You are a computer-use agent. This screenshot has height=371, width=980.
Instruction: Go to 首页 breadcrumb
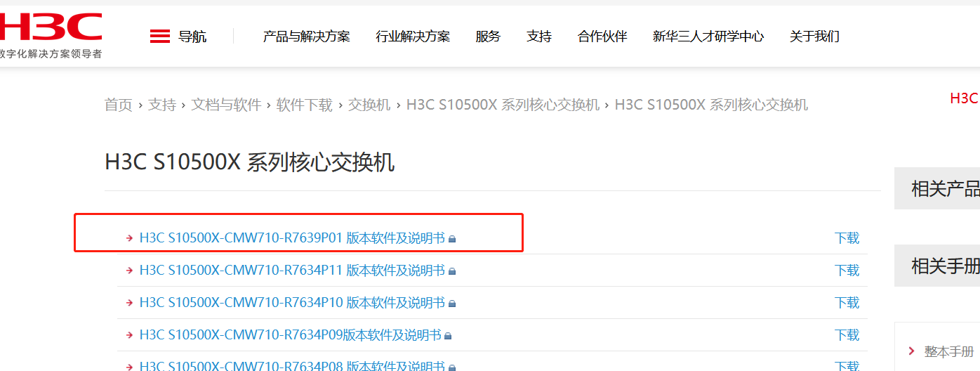point(119,105)
